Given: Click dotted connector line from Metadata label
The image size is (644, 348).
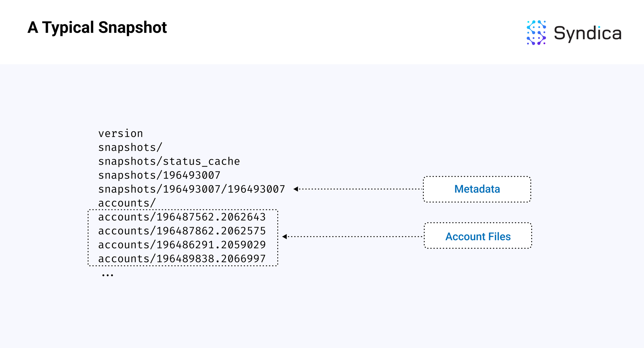Looking at the screenshot, I should (x=361, y=189).
